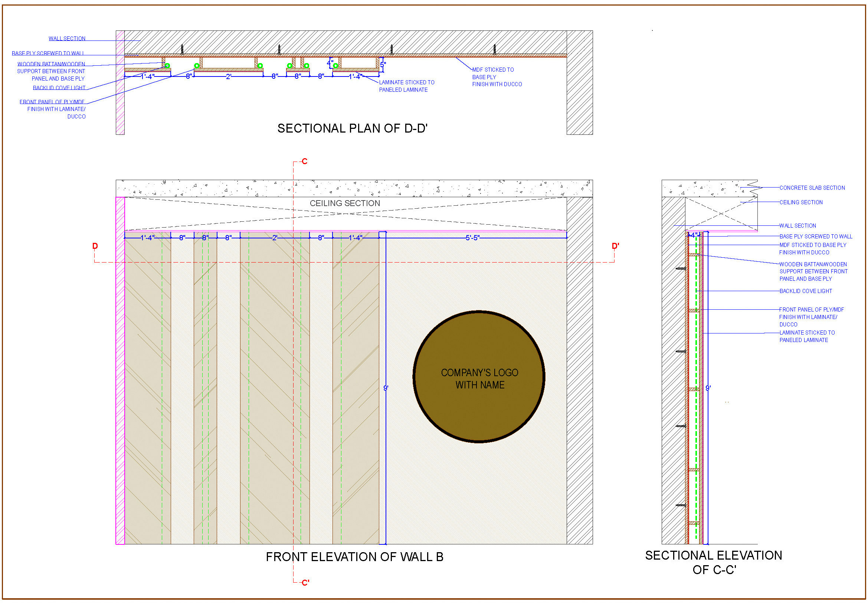Select the "COMPANY'S LOGO WITH NAME" circle
Screen dimensions: 868x609
point(479,377)
